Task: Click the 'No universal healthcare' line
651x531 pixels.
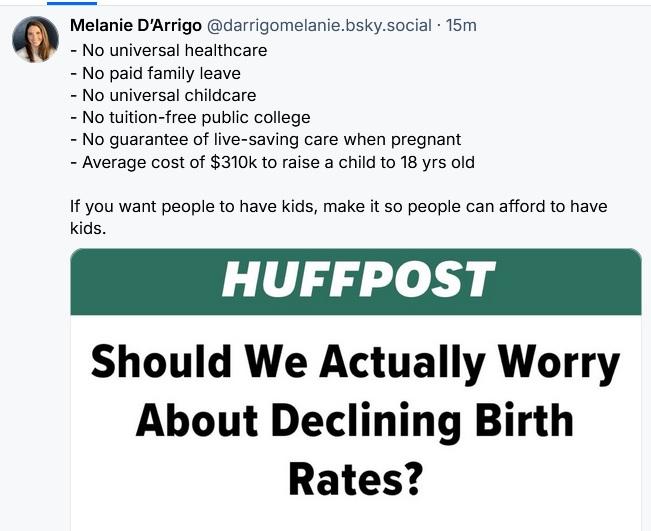Action: [x=168, y=49]
